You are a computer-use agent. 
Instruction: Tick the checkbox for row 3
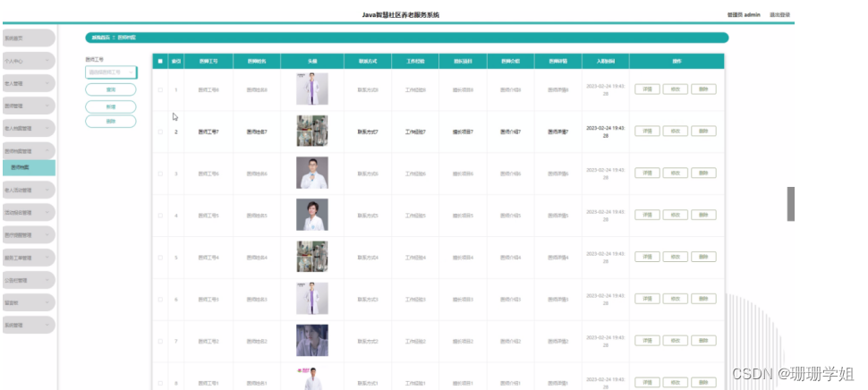pos(160,174)
